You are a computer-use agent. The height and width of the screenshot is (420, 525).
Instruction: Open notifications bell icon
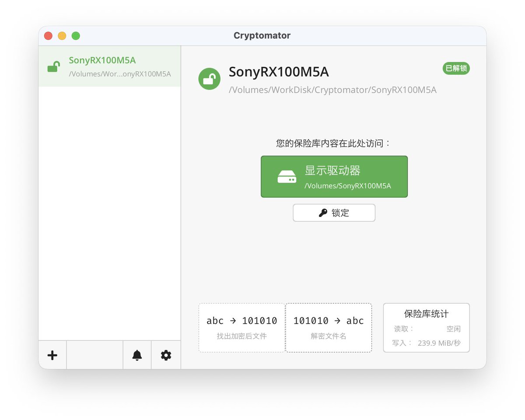pos(137,355)
